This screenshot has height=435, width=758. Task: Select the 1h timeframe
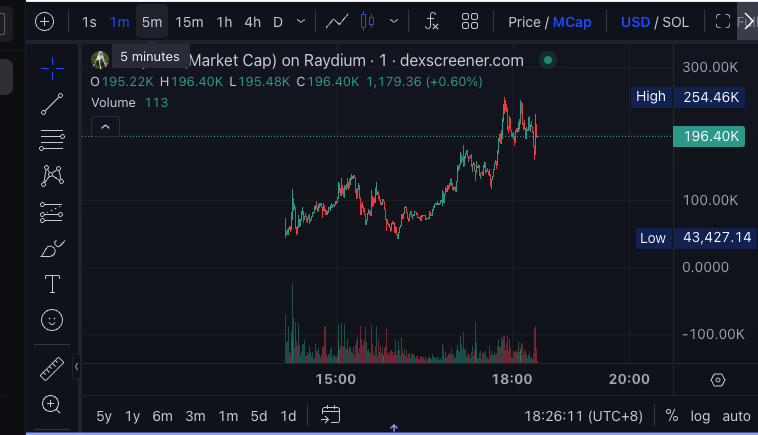click(x=224, y=22)
